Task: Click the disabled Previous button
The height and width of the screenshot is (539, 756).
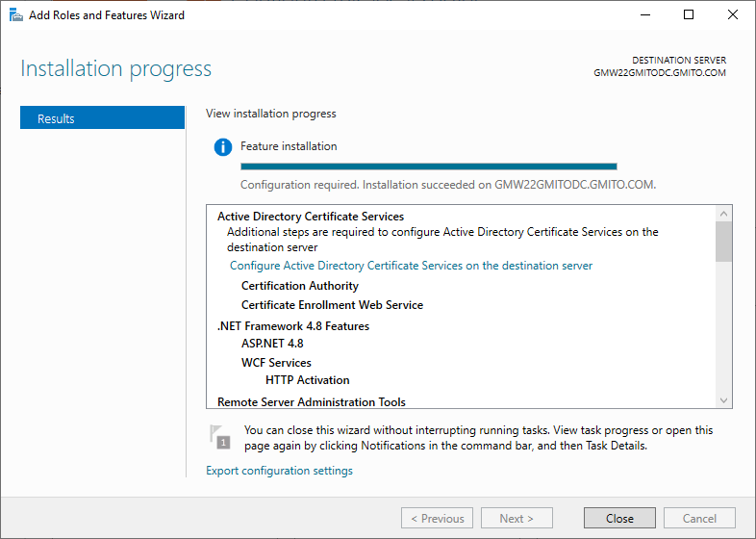Action: 437,518
